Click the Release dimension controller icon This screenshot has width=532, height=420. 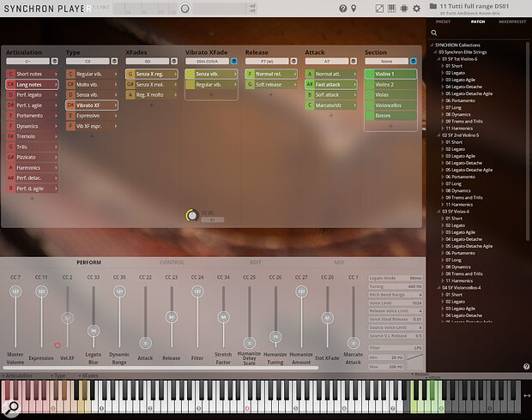(x=293, y=62)
